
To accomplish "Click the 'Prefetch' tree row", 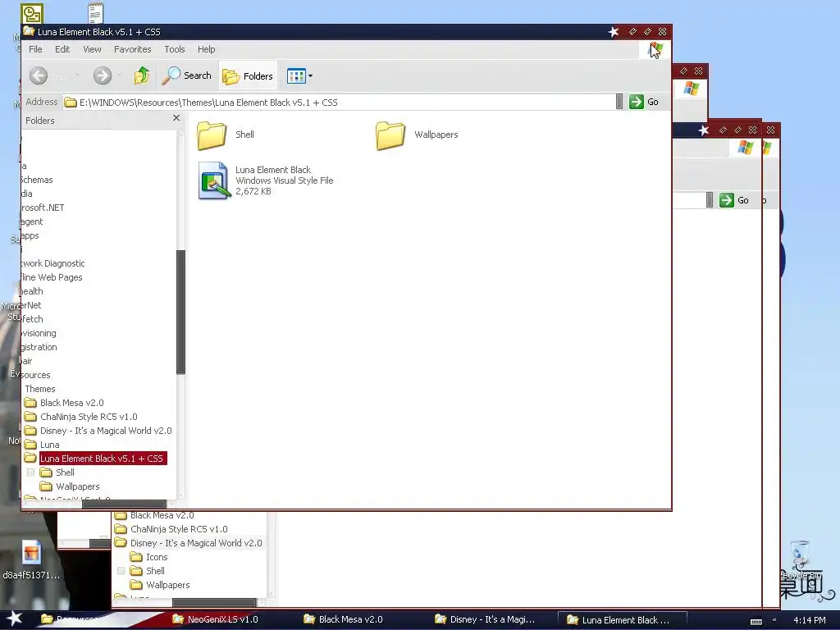I will tap(32, 319).
